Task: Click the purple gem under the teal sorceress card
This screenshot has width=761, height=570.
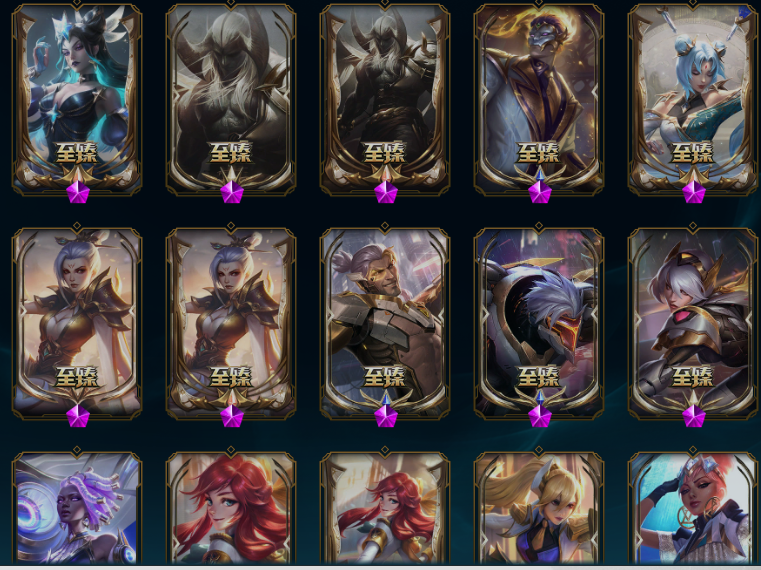Action: pyautogui.click(x=78, y=192)
